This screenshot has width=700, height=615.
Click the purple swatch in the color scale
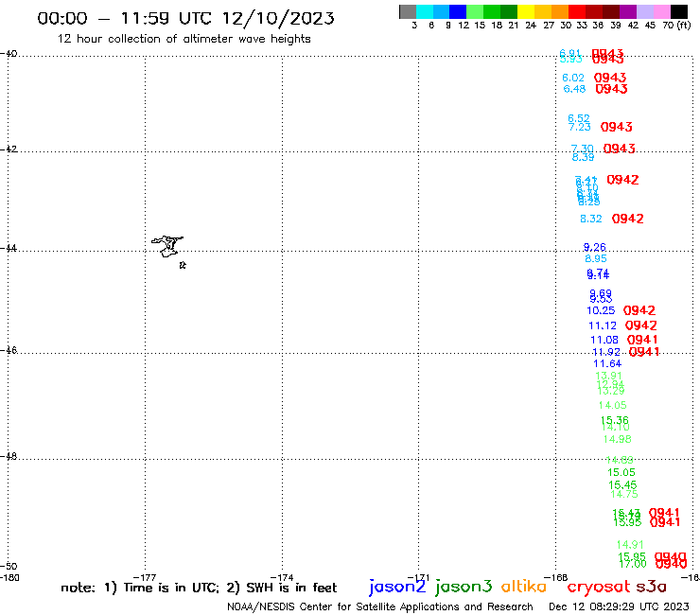pos(628,11)
